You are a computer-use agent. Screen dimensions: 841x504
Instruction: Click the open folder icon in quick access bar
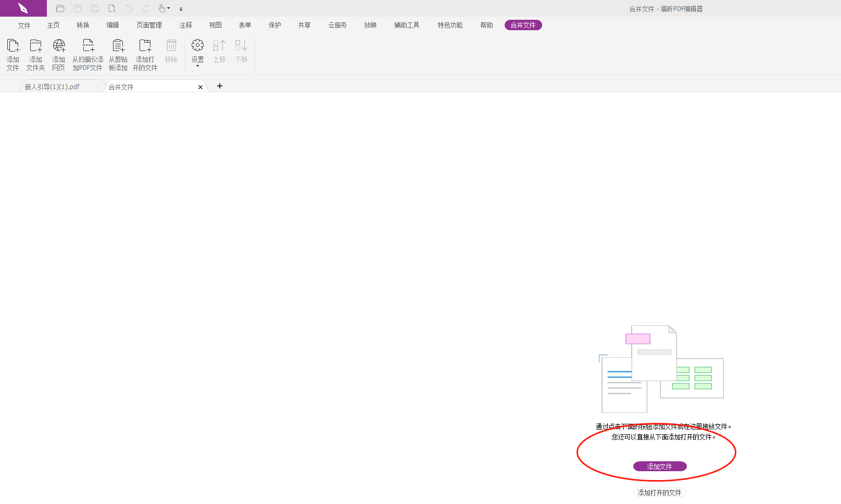(60, 8)
